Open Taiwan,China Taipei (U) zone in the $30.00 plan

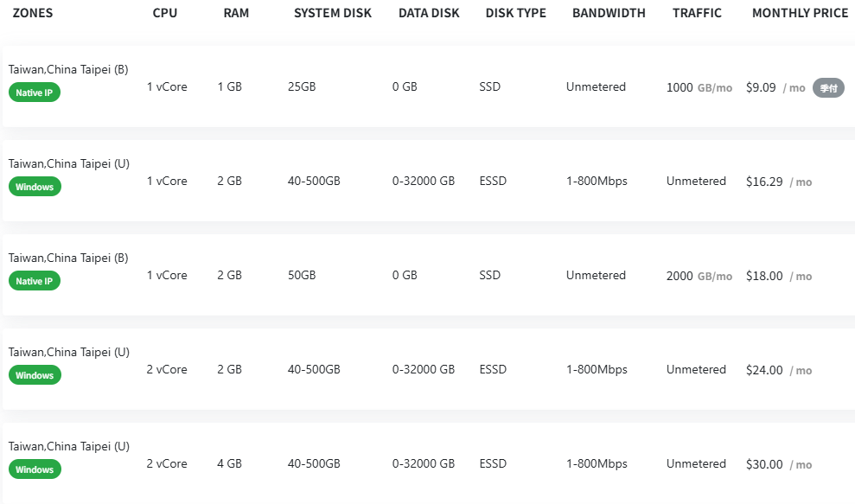[x=68, y=446]
